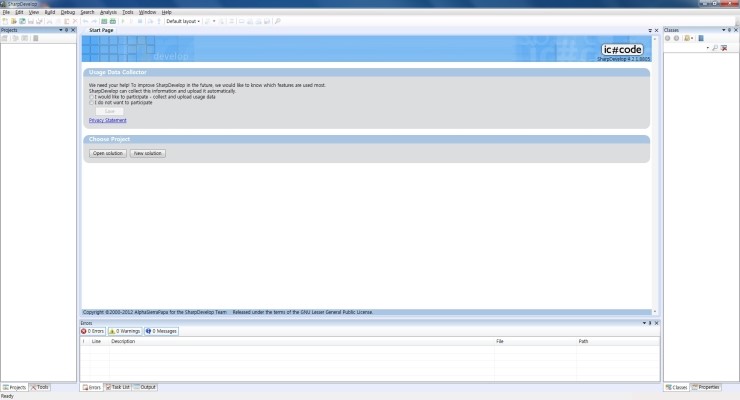Open the Debug menu

click(x=67, y=12)
